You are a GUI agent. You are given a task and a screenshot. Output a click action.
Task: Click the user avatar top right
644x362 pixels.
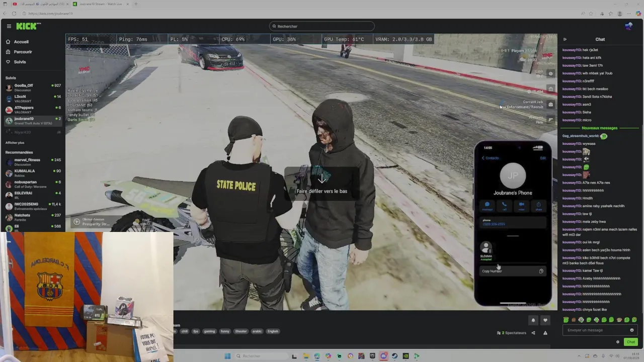(628, 26)
